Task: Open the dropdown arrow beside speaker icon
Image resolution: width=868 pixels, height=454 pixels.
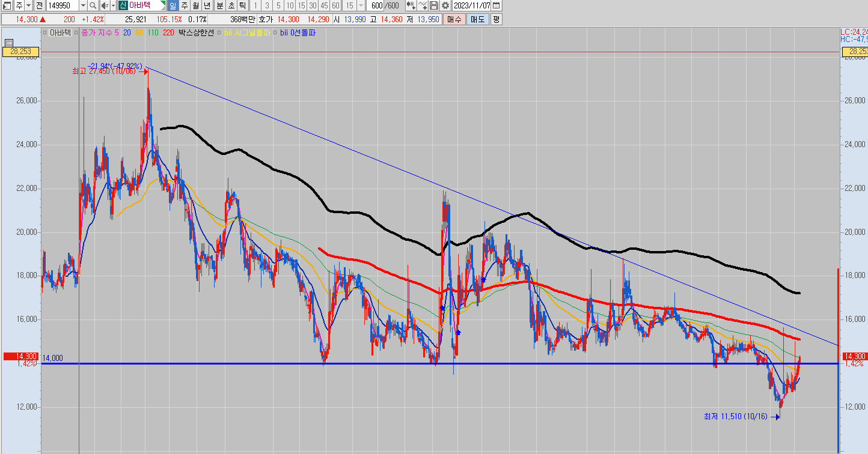Action: click(x=112, y=5)
